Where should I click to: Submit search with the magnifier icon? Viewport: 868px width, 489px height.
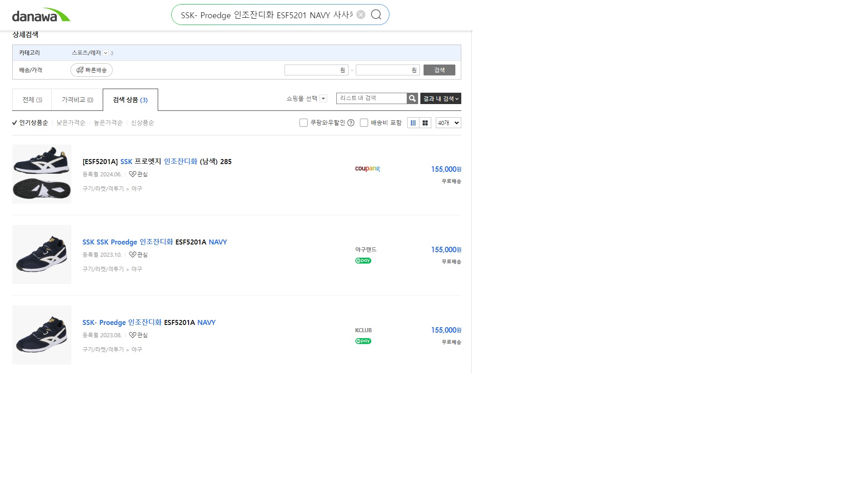click(x=376, y=15)
